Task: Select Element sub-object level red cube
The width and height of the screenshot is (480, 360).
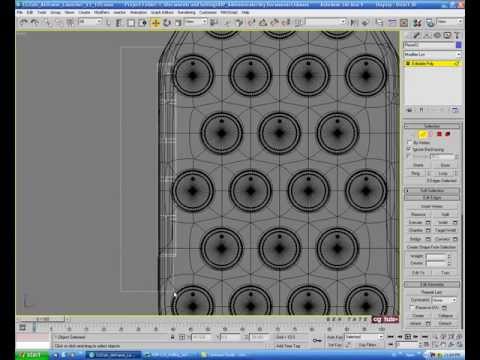Action: click(448, 134)
